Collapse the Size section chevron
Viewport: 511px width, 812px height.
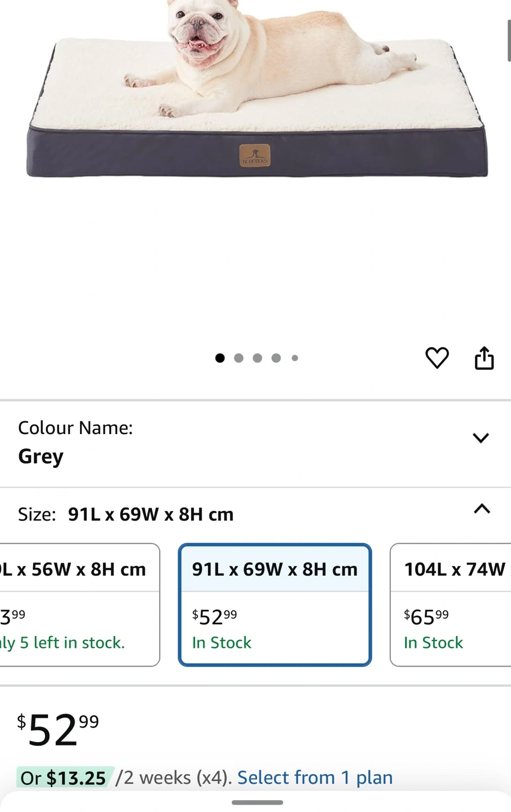[482, 509]
